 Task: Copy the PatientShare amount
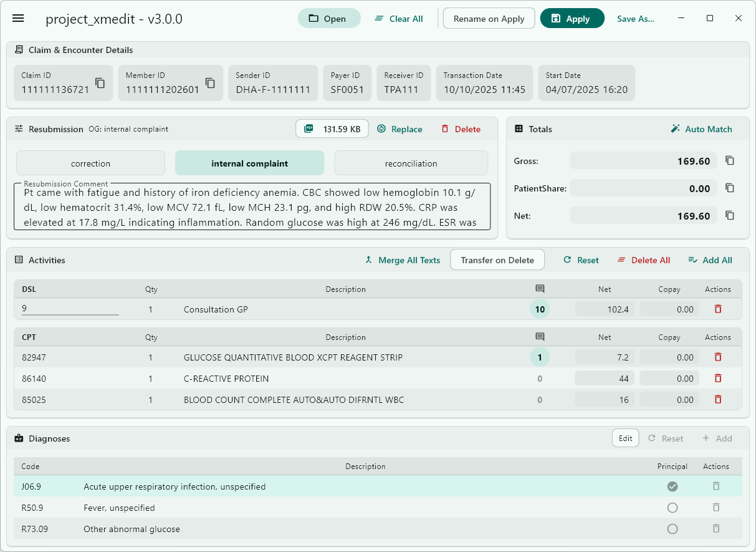coord(730,188)
